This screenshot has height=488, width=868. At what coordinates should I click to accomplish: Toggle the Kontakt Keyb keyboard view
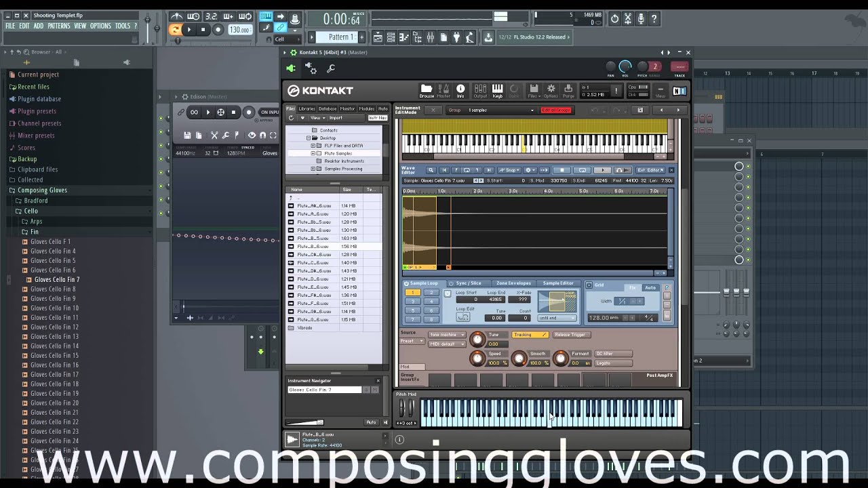pos(497,90)
